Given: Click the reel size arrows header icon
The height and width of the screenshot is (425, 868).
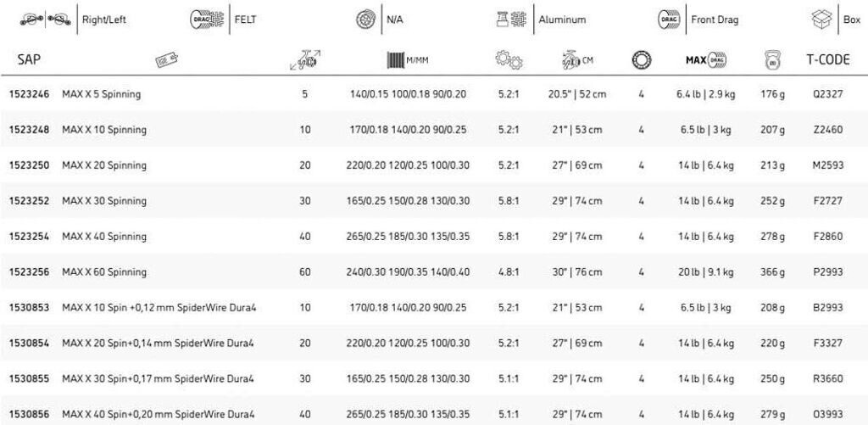Looking at the screenshot, I should 304,60.
